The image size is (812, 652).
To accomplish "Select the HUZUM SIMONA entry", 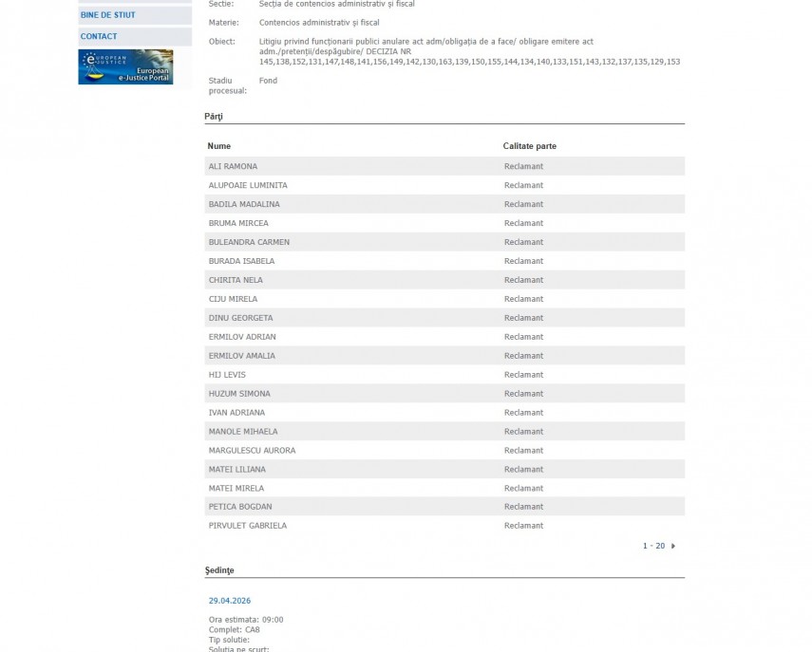I will pos(239,394).
